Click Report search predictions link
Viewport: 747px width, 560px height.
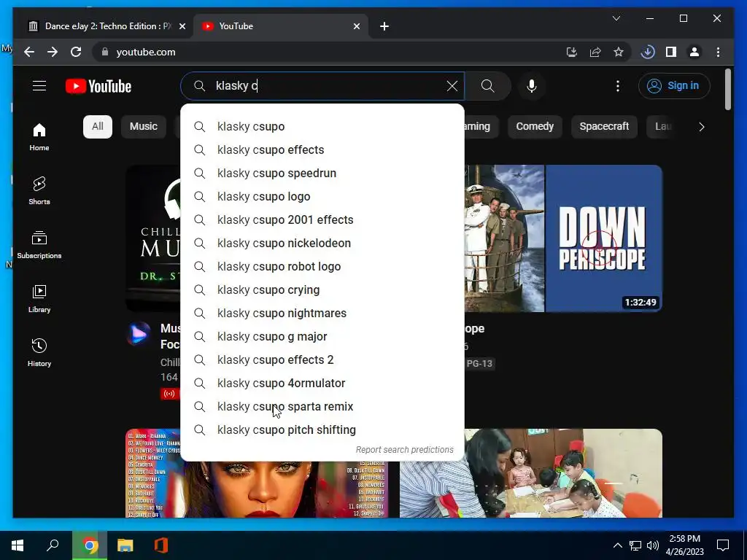pyautogui.click(x=404, y=449)
